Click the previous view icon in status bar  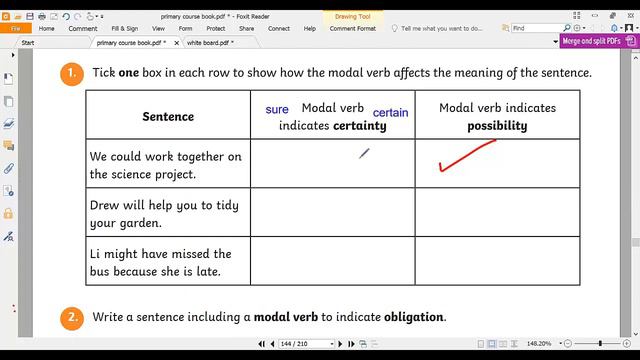tap(363, 344)
